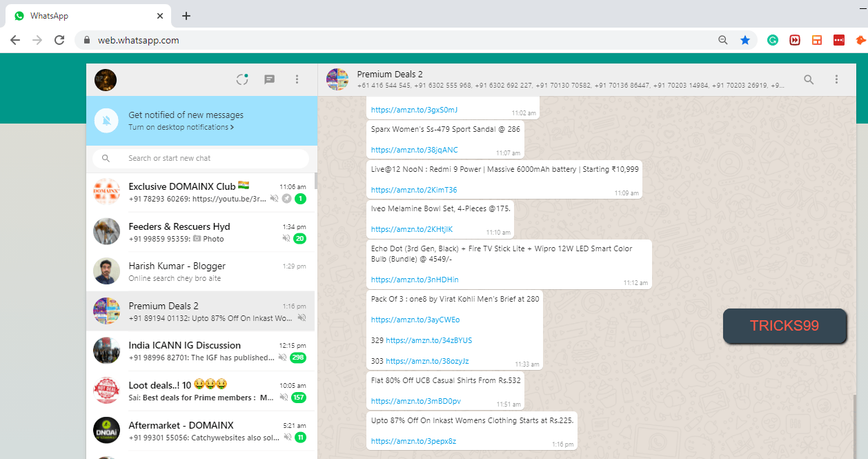Open your profile picture avatar

106,80
